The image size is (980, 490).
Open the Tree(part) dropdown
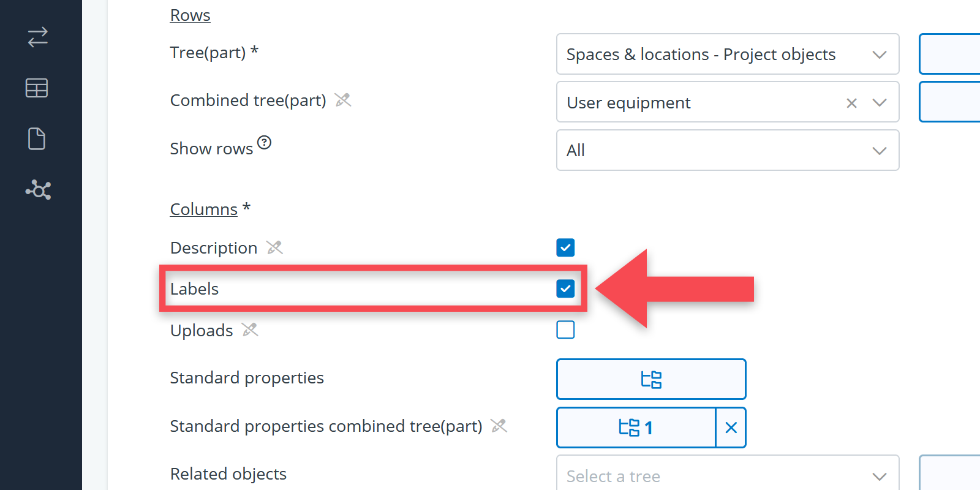[727, 55]
